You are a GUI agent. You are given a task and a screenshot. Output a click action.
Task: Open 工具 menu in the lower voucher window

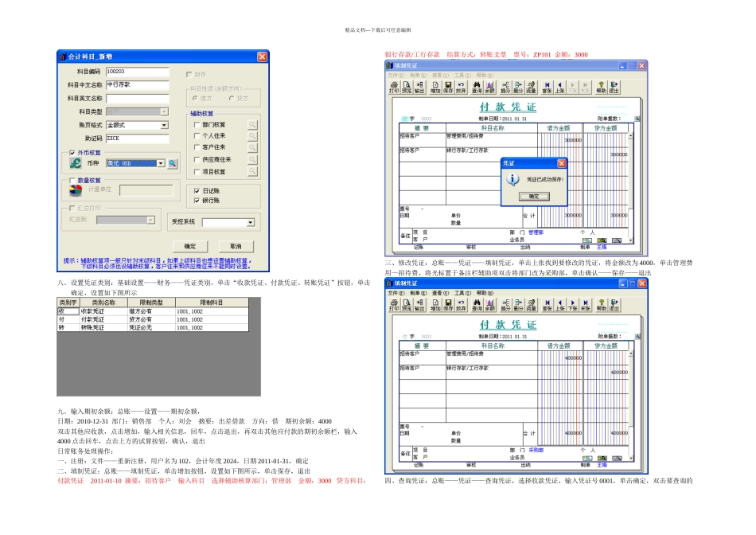458,294
